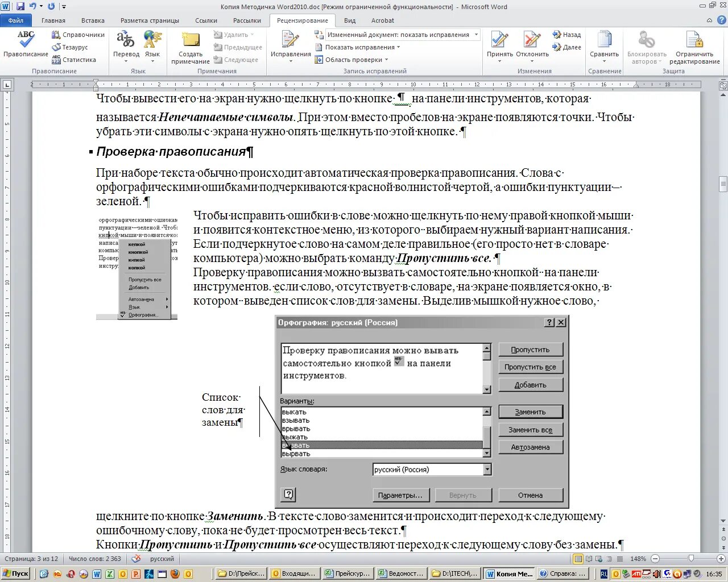Go to next change with Далее
This screenshot has height=582, width=728.
[x=566, y=47]
